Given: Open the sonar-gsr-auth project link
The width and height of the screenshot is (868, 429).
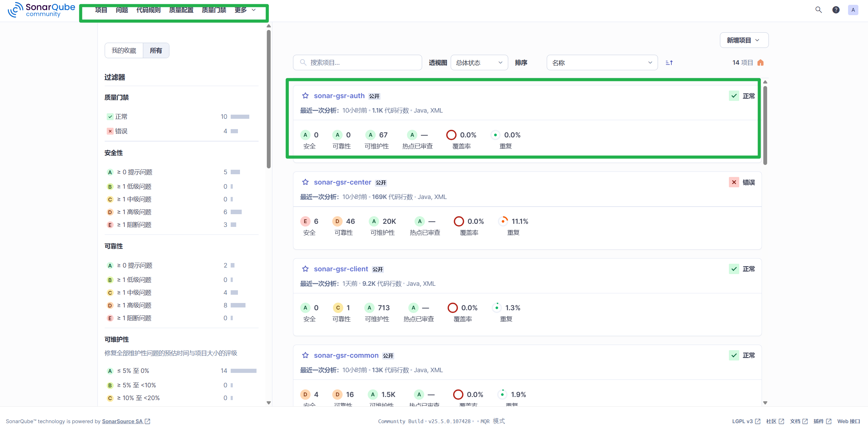Looking at the screenshot, I should click(339, 96).
